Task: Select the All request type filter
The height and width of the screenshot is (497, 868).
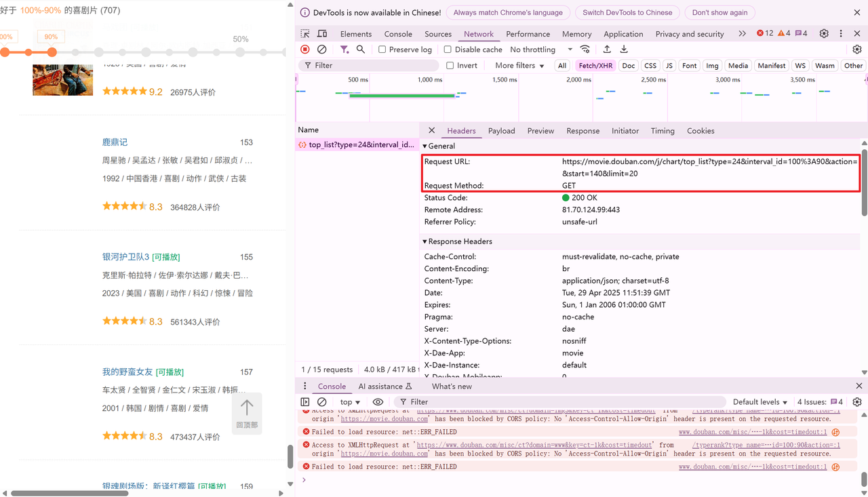Action: 562,66
